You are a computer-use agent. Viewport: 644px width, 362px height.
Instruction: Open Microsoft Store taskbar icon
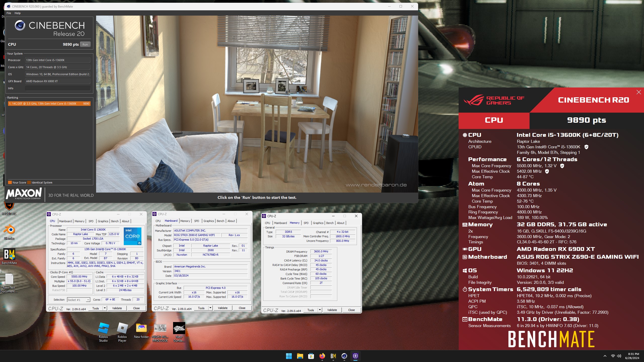[311, 356]
